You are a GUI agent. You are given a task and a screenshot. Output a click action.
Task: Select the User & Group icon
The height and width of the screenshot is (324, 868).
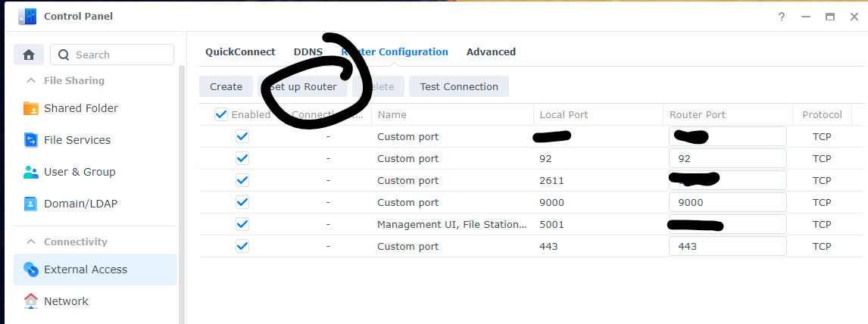click(x=31, y=172)
